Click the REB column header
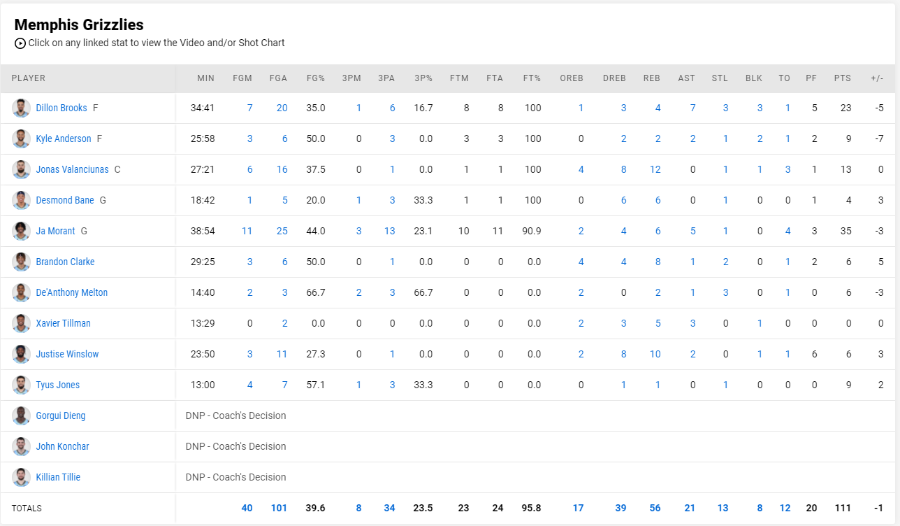 coord(651,78)
